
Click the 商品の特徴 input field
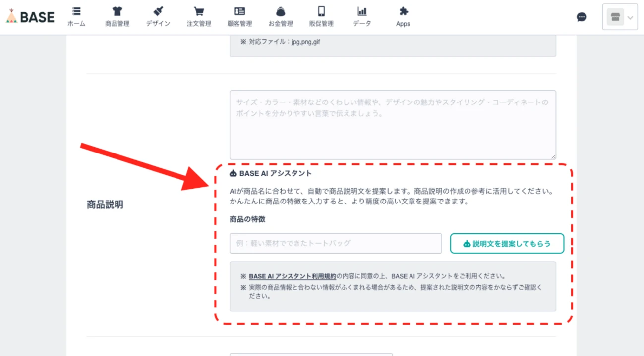coord(336,243)
